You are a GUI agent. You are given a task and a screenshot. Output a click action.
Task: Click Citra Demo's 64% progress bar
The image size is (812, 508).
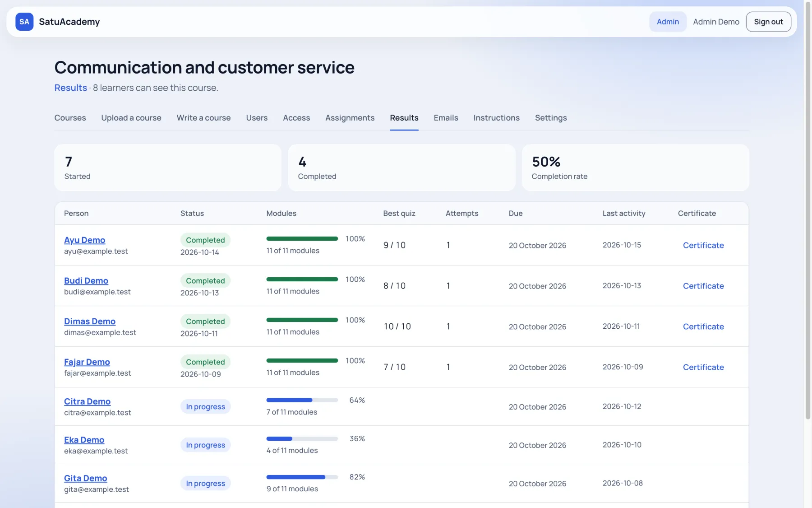pyautogui.click(x=302, y=400)
